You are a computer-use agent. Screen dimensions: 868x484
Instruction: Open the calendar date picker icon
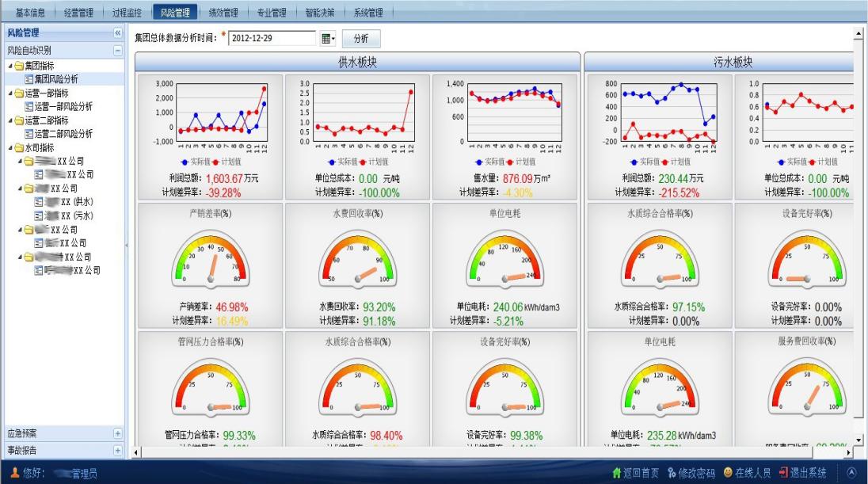tap(326, 38)
